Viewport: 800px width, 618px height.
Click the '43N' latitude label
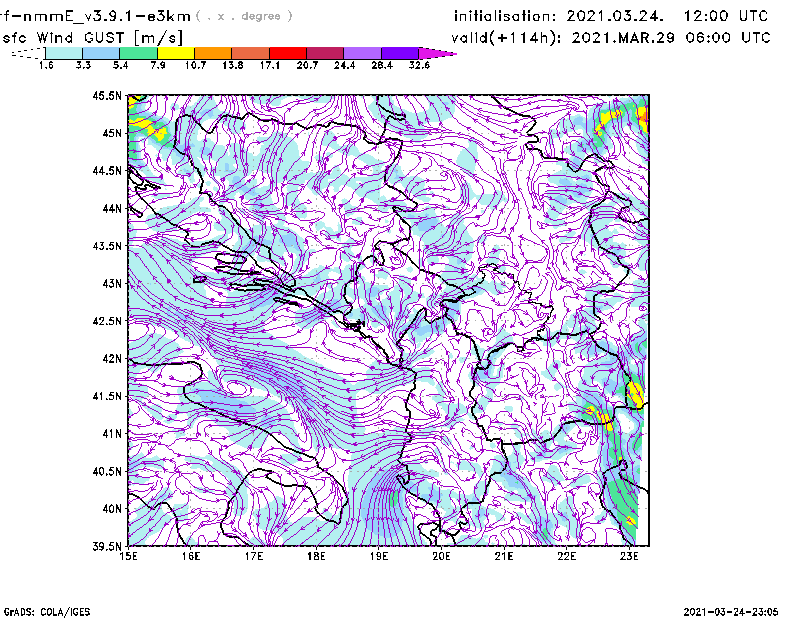pyautogui.click(x=112, y=283)
